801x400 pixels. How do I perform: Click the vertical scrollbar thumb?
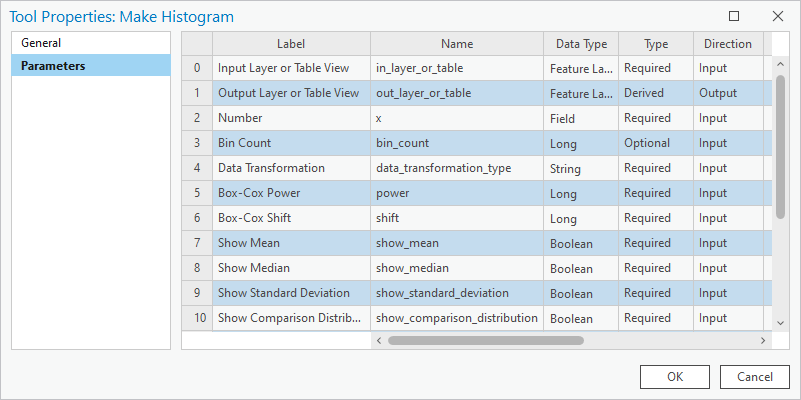tap(781, 145)
